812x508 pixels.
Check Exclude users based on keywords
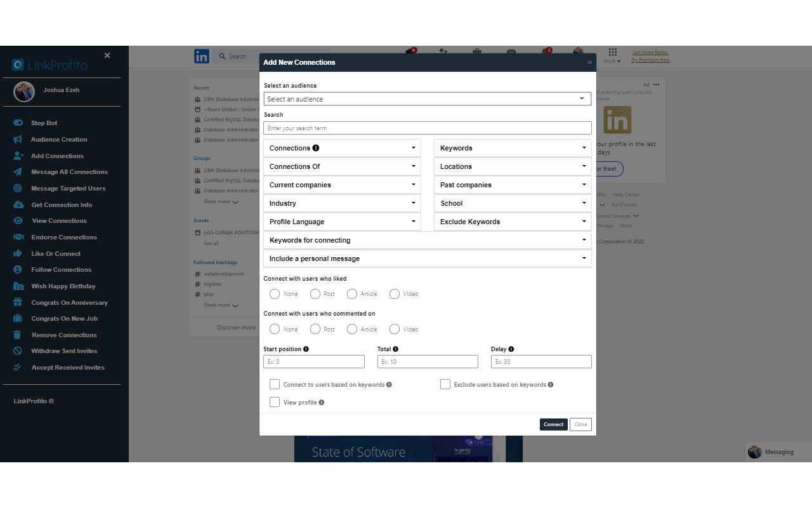pyautogui.click(x=445, y=384)
